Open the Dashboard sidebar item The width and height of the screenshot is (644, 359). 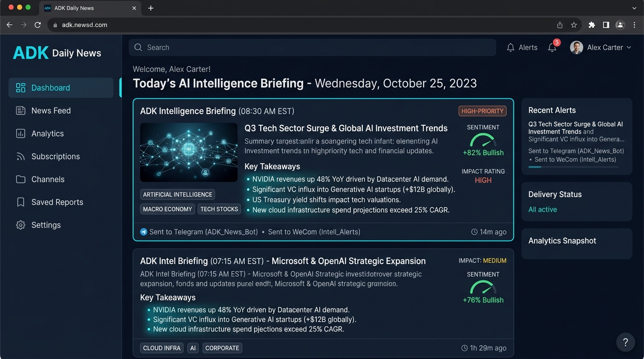(61, 88)
